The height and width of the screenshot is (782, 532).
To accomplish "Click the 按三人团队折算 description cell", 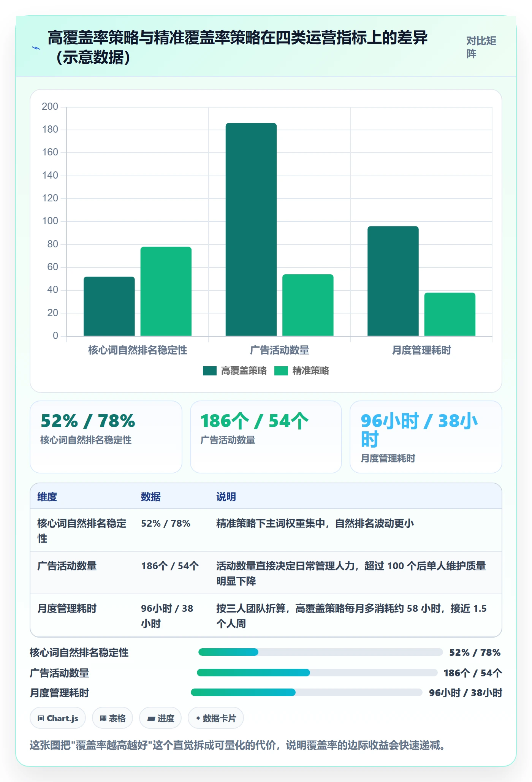I will point(351,616).
